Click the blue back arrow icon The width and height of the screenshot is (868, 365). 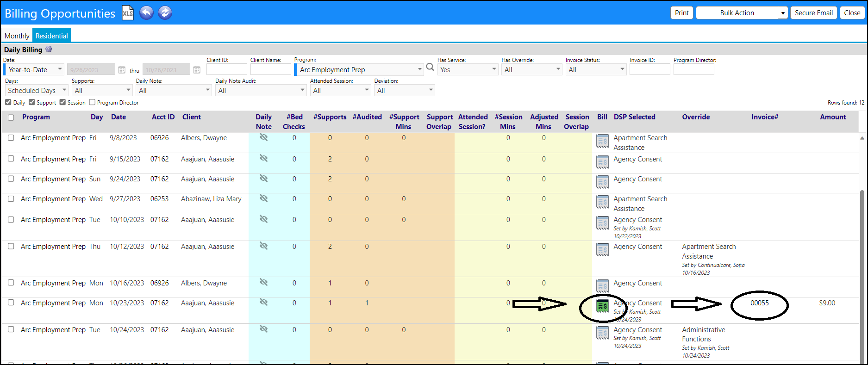click(146, 13)
